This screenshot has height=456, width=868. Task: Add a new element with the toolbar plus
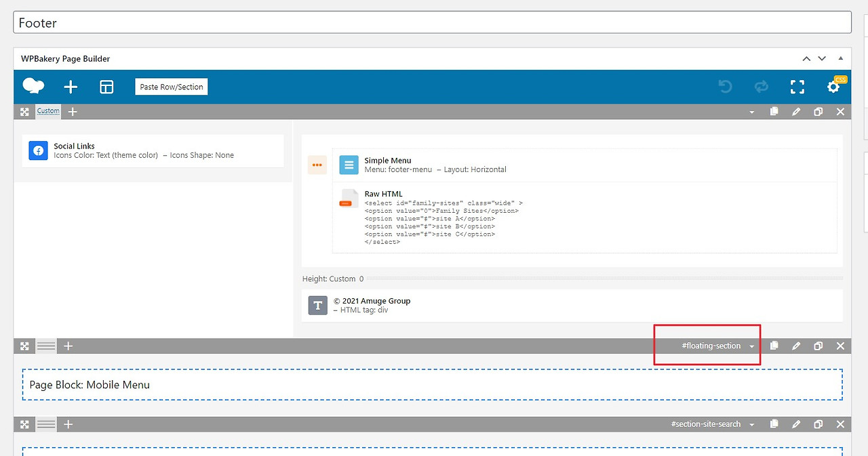71,87
